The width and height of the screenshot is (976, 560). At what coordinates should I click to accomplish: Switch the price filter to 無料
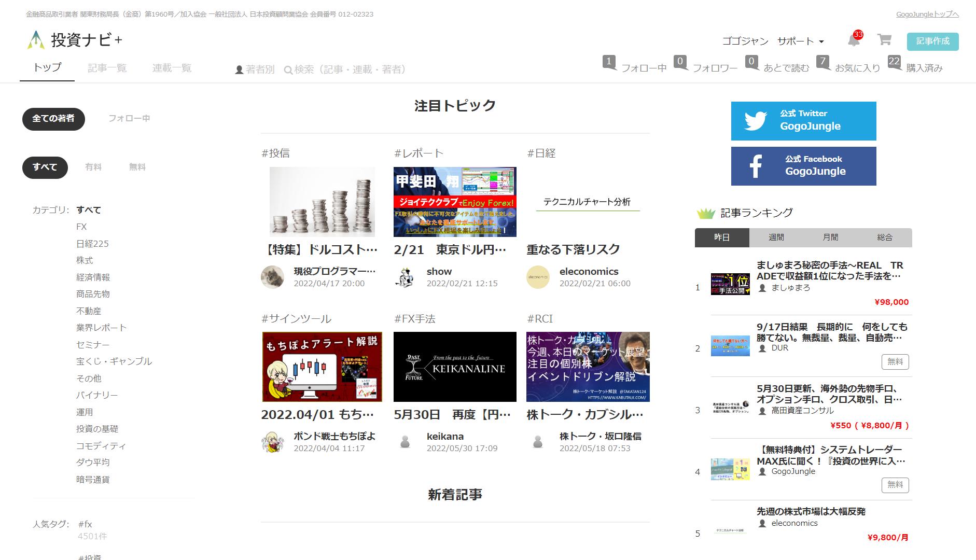pyautogui.click(x=137, y=167)
